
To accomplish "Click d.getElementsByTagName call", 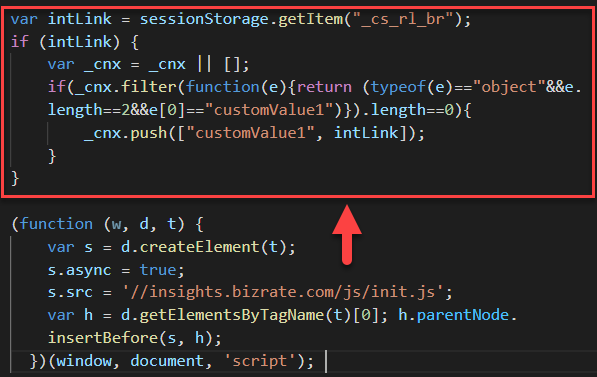I will [x=222, y=315].
